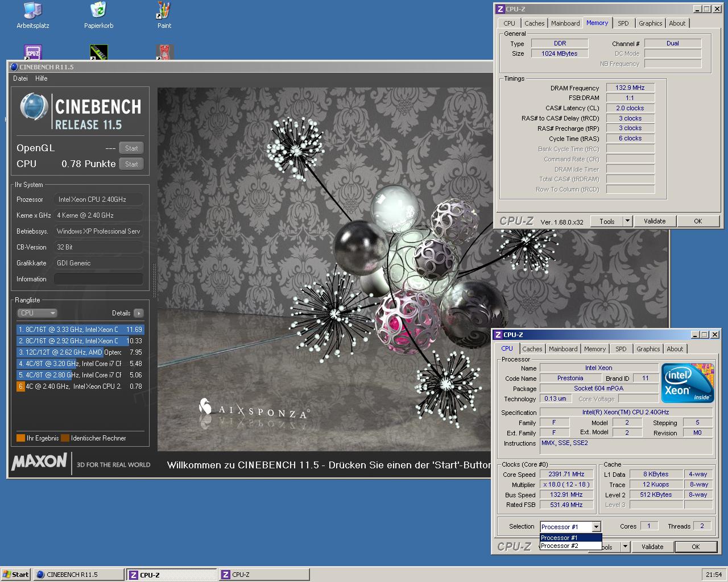Image resolution: width=728 pixels, height=582 pixels.
Task: Click DRAM Frequency value 132.9 MHz
Action: point(630,88)
